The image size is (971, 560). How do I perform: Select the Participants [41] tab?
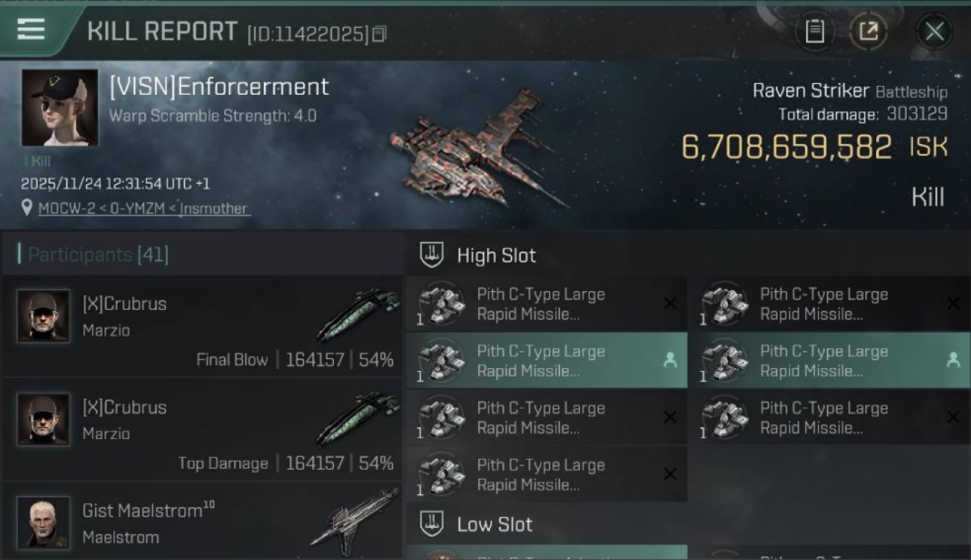pos(94,255)
